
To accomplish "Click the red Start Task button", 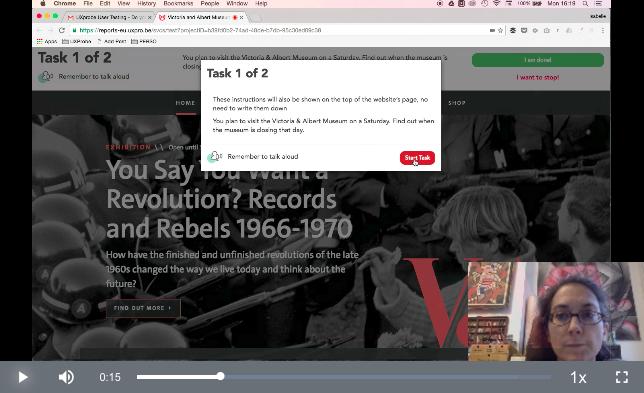I will pyautogui.click(x=417, y=158).
